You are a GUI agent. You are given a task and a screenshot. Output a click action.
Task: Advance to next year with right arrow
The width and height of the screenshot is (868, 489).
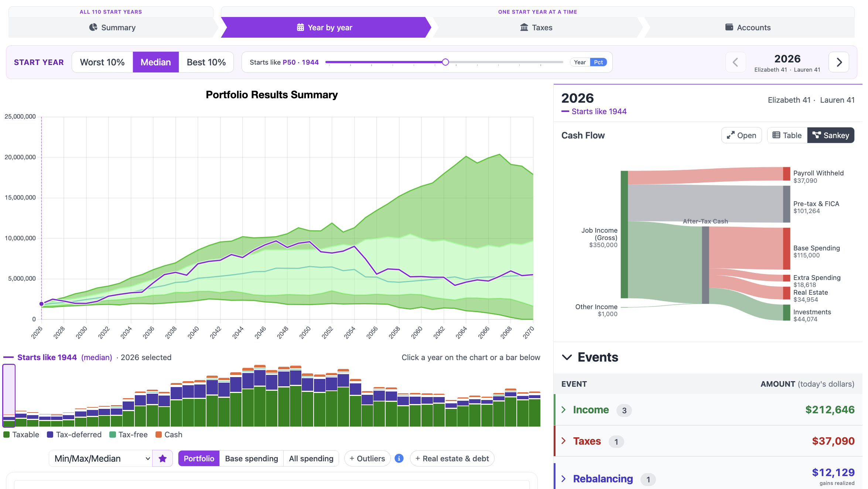[839, 62]
